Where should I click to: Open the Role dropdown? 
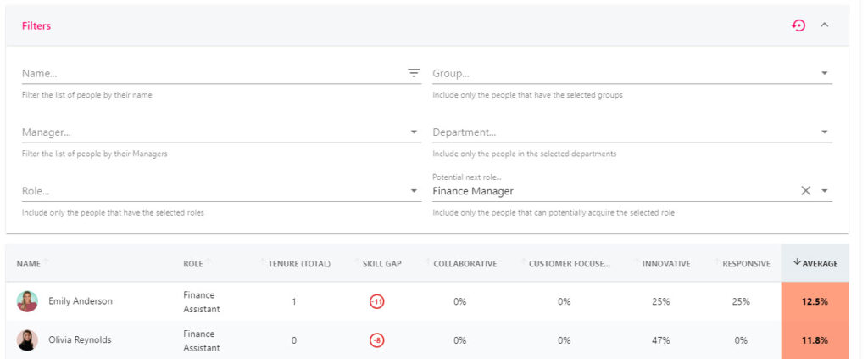point(221,191)
